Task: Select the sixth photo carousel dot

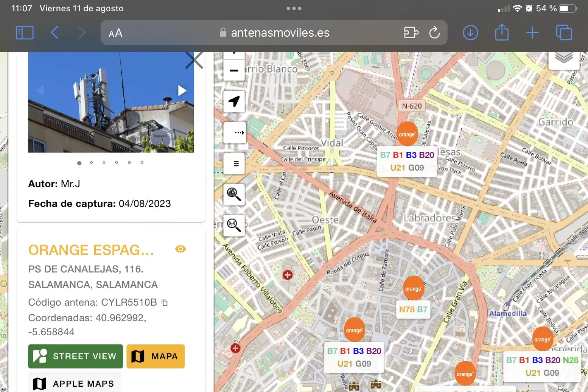Action: click(142, 163)
